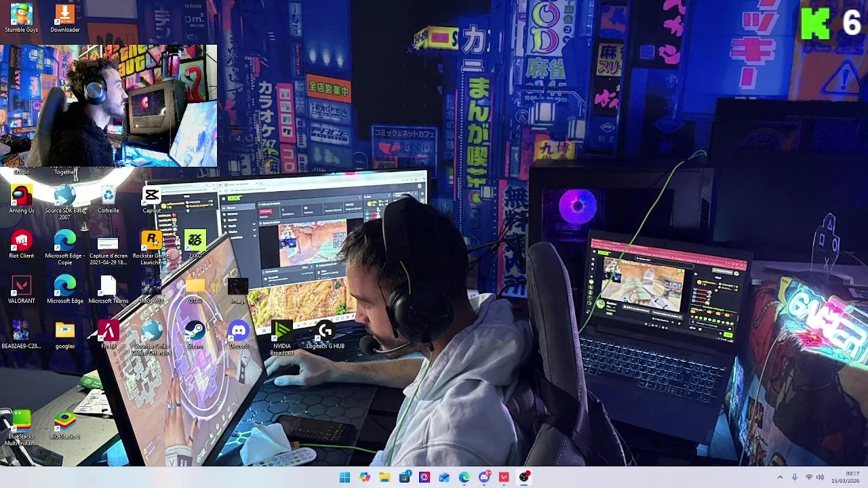Open Outlook from the taskbar

tap(444, 477)
